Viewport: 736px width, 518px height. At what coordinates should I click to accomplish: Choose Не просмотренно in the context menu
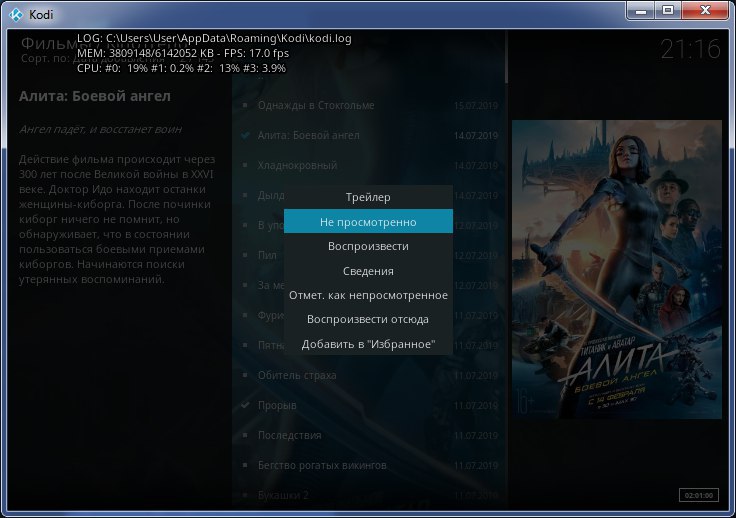click(368, 221)
